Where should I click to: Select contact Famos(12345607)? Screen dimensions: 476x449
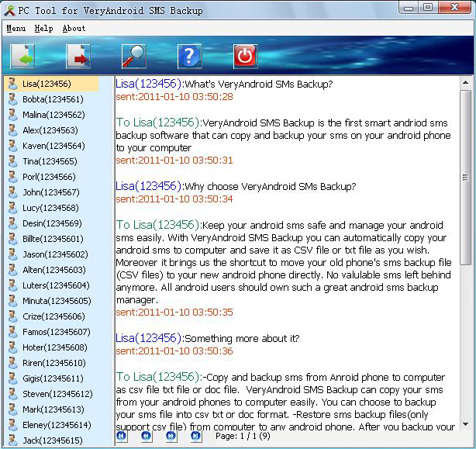tap(57, 332)
